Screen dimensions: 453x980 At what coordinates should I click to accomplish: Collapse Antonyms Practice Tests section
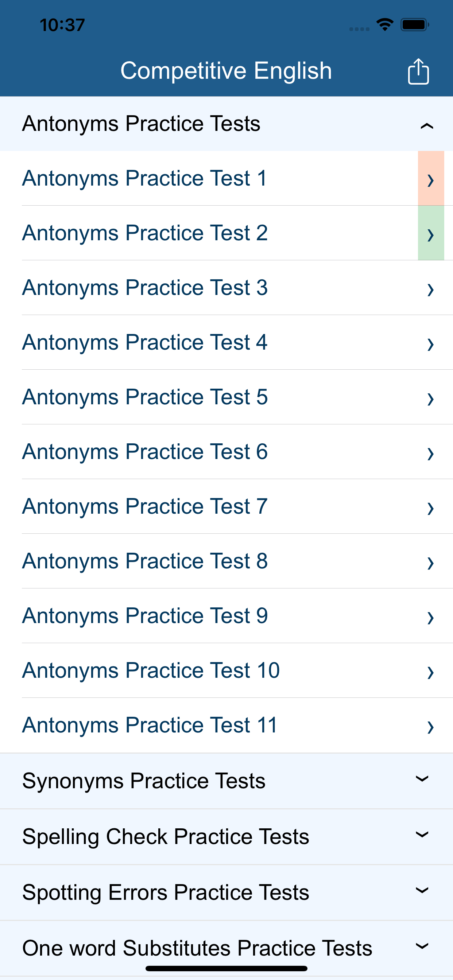[x=426, y=125]
